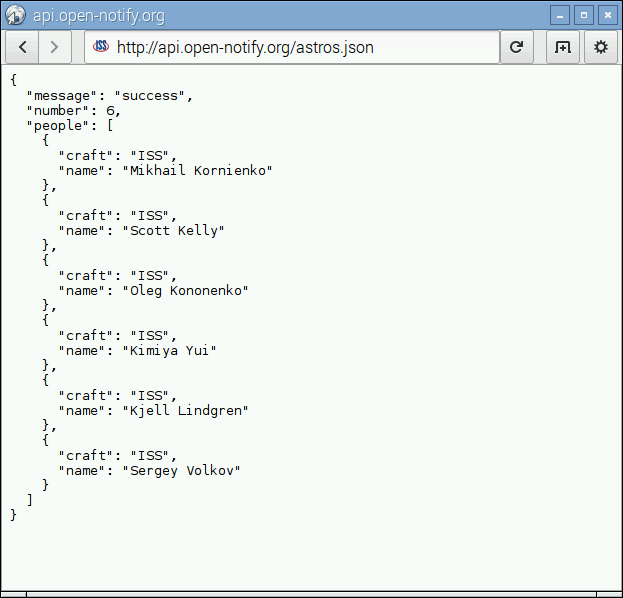Click the "message": "success" line
The width and height of the screenshot is (623, 598).
tap(109, 96)
